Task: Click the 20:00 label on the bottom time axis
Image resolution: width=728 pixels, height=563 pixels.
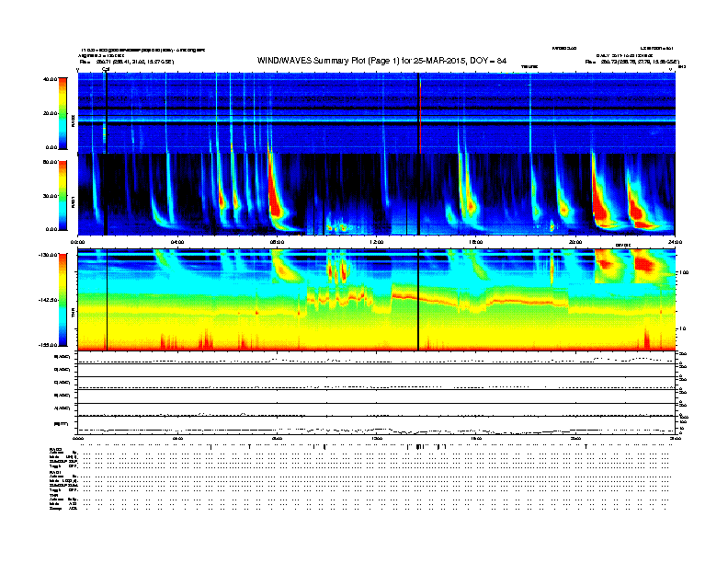Action: pos(575,438)
